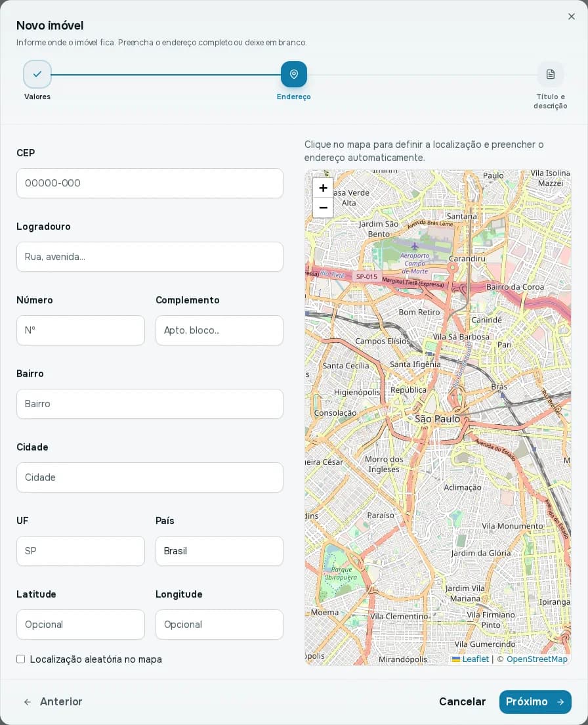Viewport: 588px width, 725px height.
Task: Click the SP-015 road shield on map
Action: 367,276
